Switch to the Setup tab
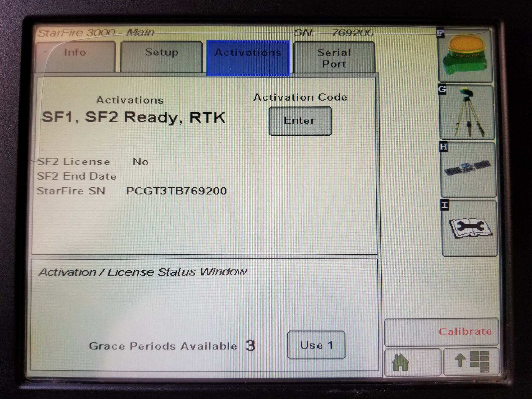This screenshot has width=532, height=399. (x=162, y=57)
